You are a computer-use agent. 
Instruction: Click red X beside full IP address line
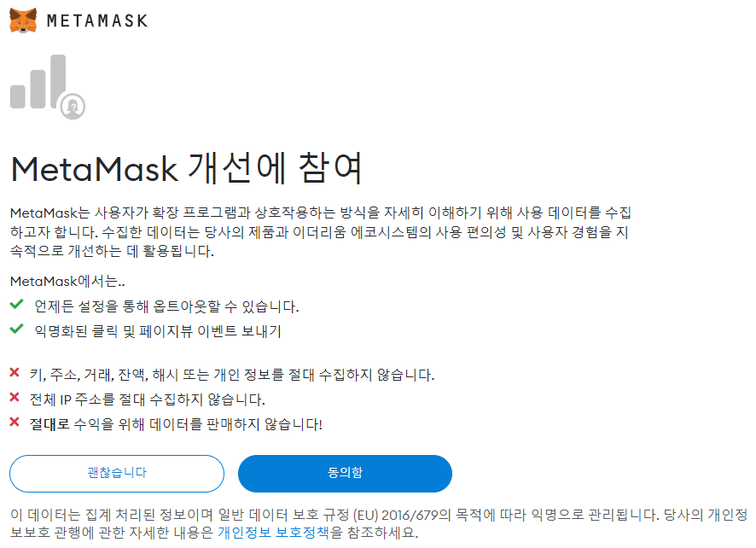[15, 398]
